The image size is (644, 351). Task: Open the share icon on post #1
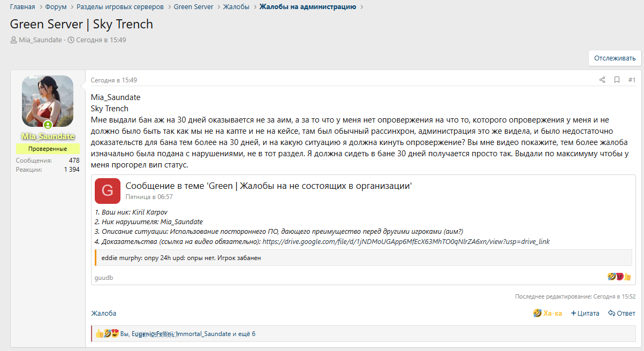point(602,80)
